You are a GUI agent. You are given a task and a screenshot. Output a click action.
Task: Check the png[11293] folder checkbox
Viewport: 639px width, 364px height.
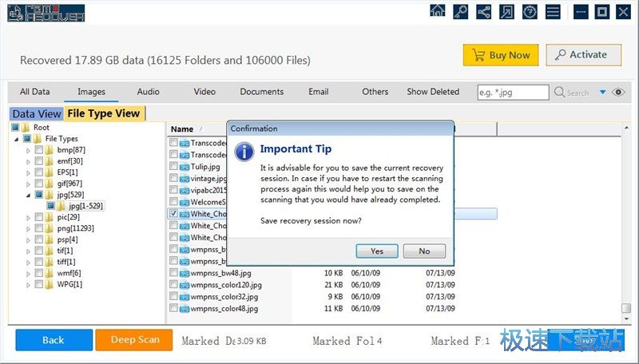click(38, 228)
